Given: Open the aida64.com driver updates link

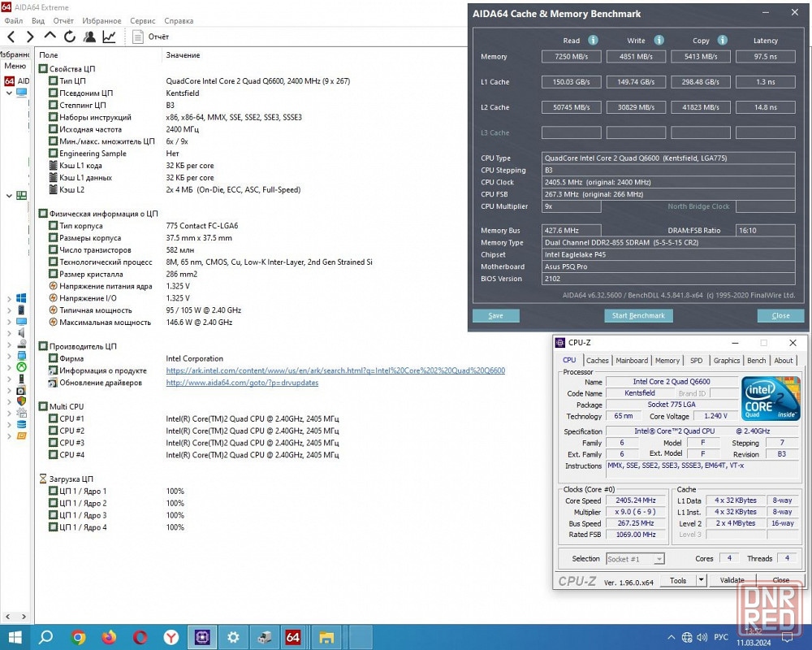Looking at the screenshot, I should pos(242,383).
